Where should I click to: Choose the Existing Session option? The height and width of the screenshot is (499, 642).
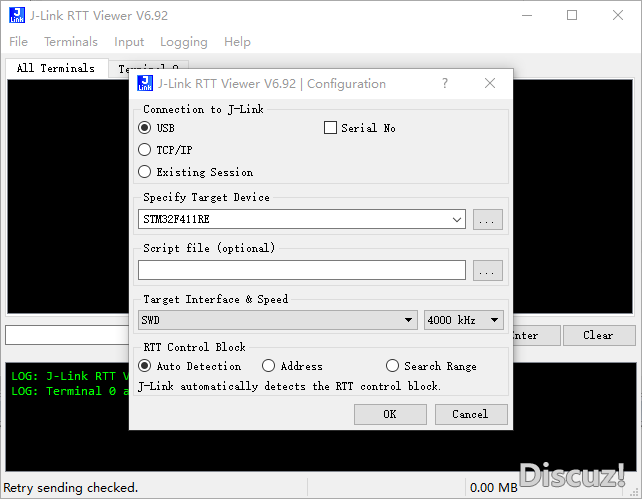tap(145, 172)
